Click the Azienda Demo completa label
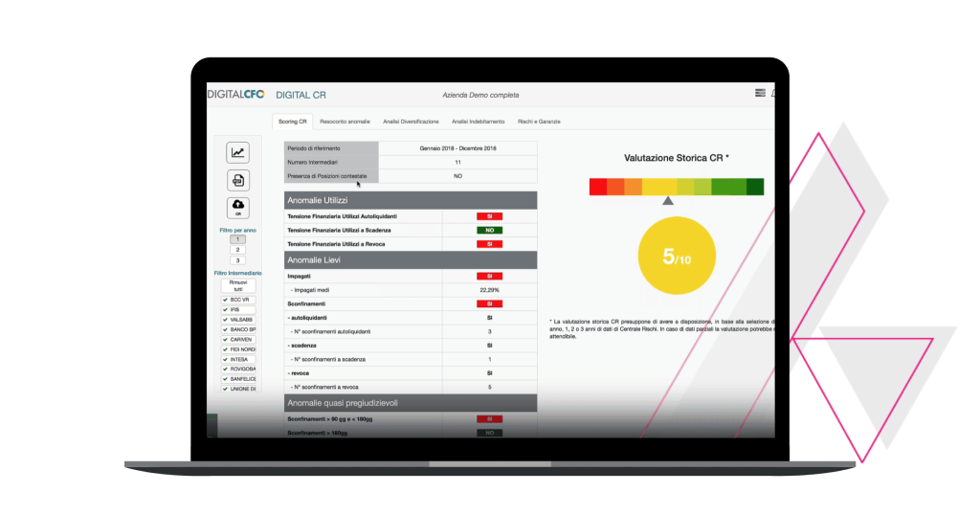Screen dimensions: 980x515 pyautogui.click(x=480, y=95)
